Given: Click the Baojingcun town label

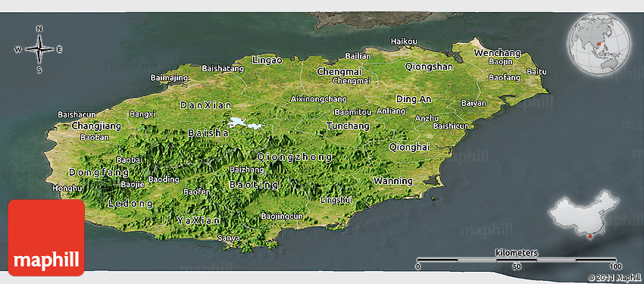Looking at the screenshot, I should [x=282, y=216].
